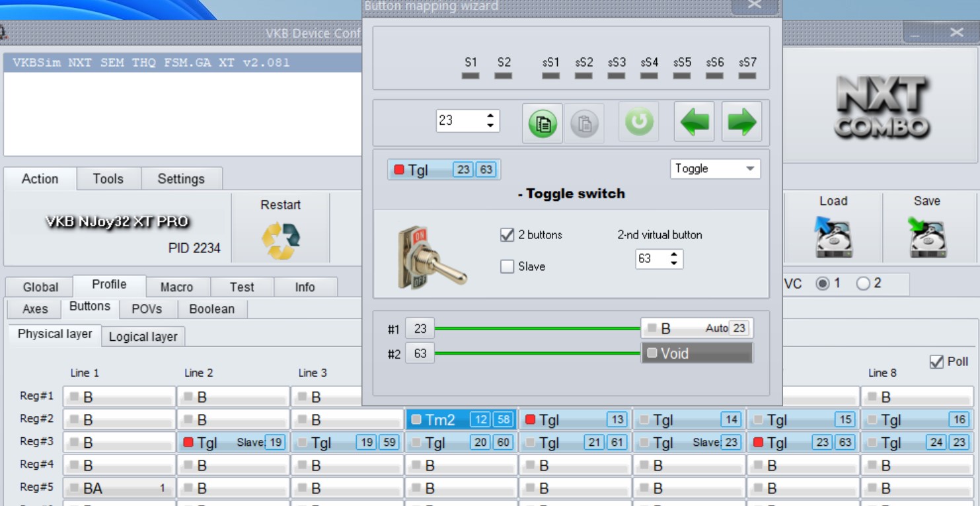Click the toggle switch picture
980x506 pixels.
point(431,256)
